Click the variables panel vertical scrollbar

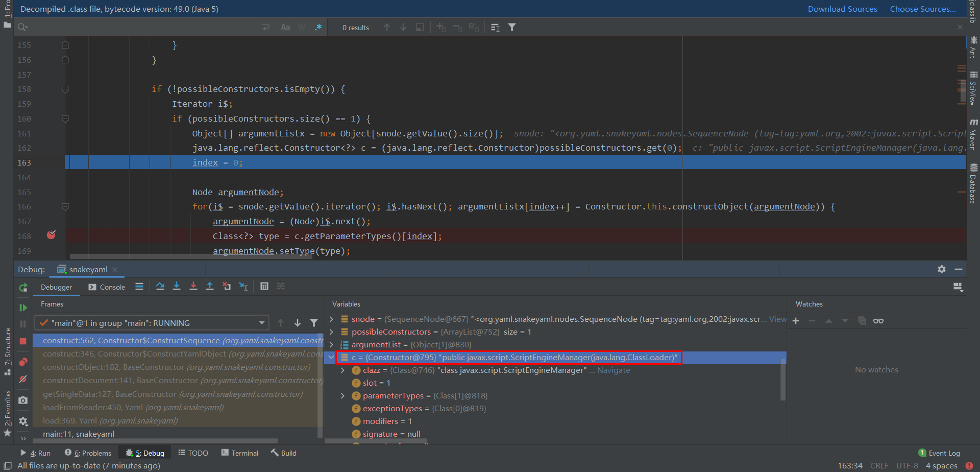783,379
